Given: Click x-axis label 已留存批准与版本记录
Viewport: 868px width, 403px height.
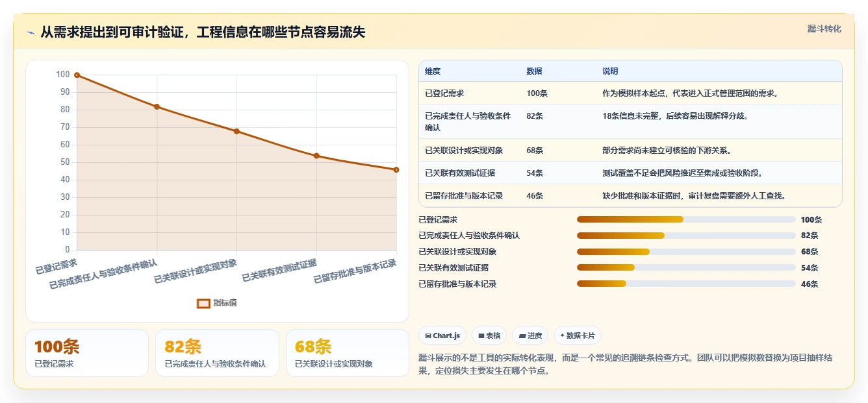Looking at the screenshot, I should tap(355, 271).
